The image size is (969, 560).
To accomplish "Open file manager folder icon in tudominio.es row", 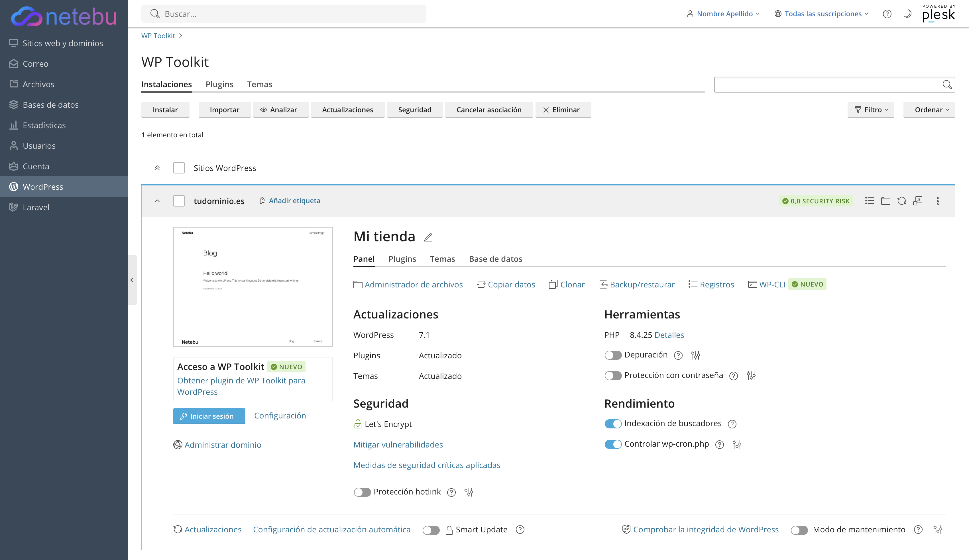I will 885,201.
